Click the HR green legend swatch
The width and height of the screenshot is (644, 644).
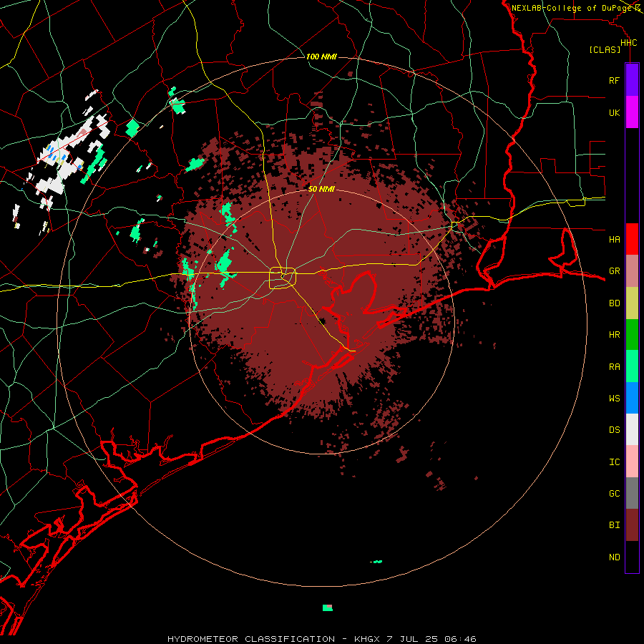point(632,335)
